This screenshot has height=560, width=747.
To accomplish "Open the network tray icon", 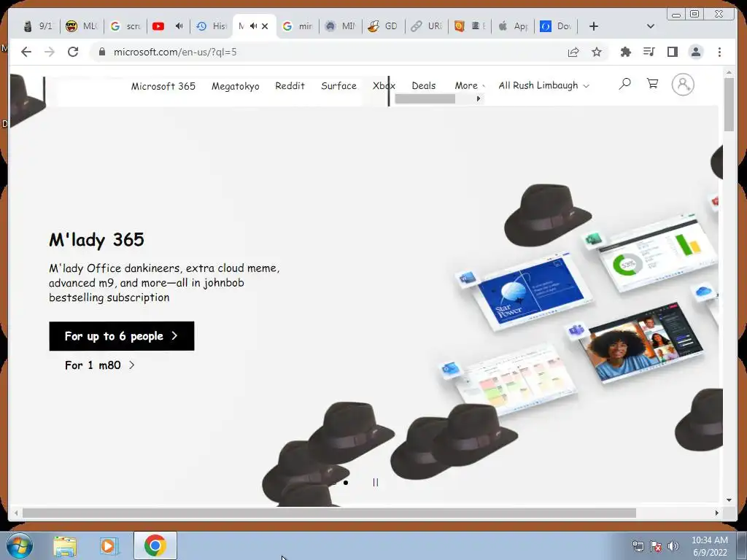I will 638,546.
